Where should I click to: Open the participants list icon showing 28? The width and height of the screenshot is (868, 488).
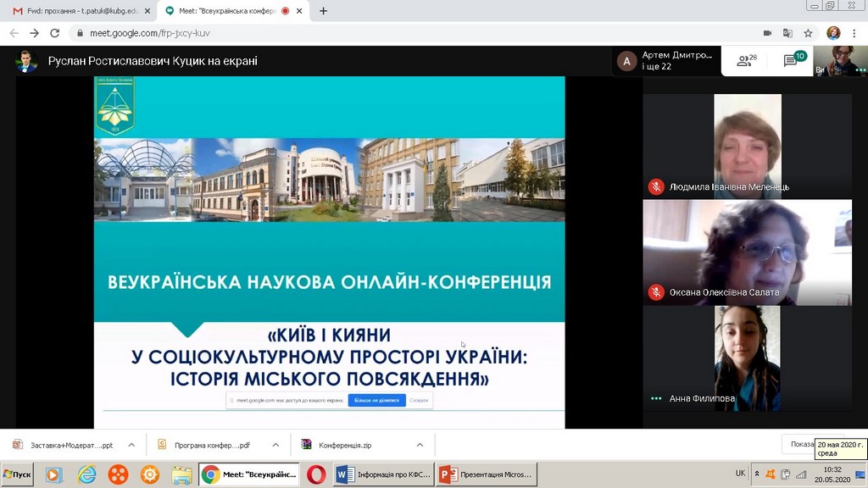743,61
